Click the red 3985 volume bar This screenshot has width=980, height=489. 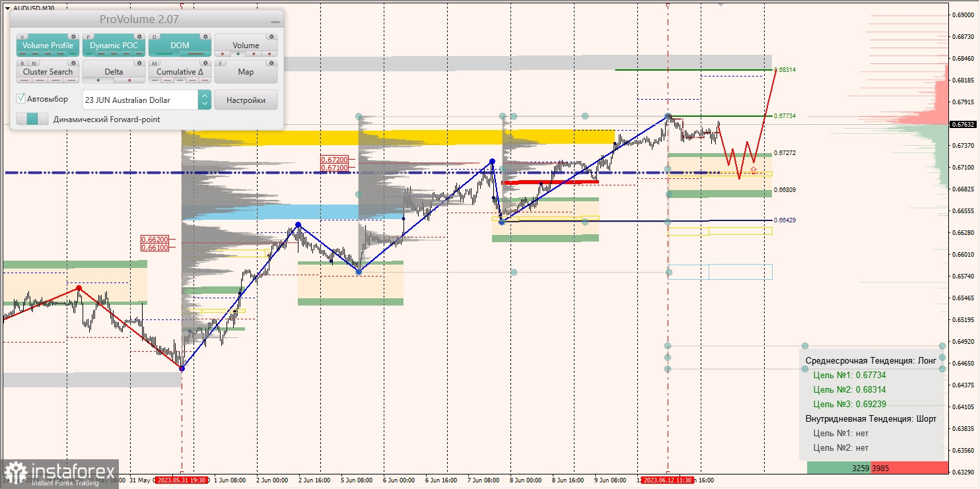[909, 468]
